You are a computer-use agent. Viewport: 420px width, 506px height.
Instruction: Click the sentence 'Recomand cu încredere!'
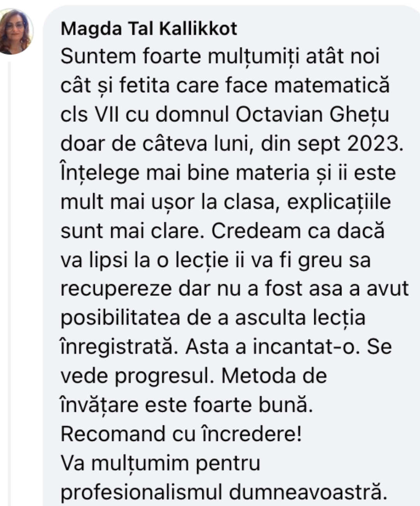(181, 434)
